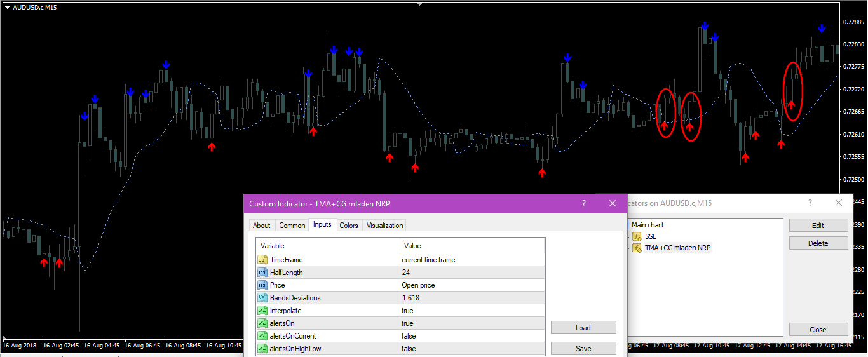Select TMA+CG mladen NRP in indicators list

coord(677,248)
